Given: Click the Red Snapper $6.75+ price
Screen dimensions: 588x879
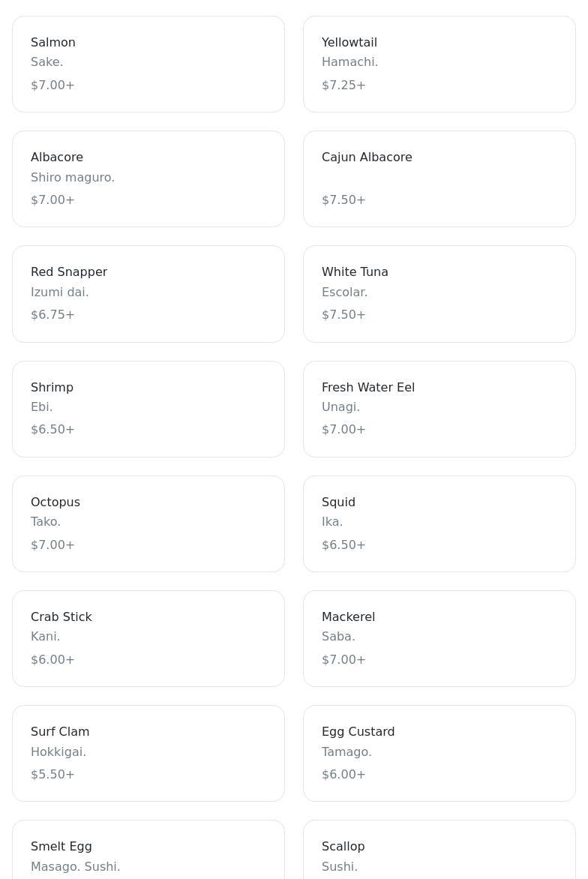Looking at the screenshot, I should [52, 315].
